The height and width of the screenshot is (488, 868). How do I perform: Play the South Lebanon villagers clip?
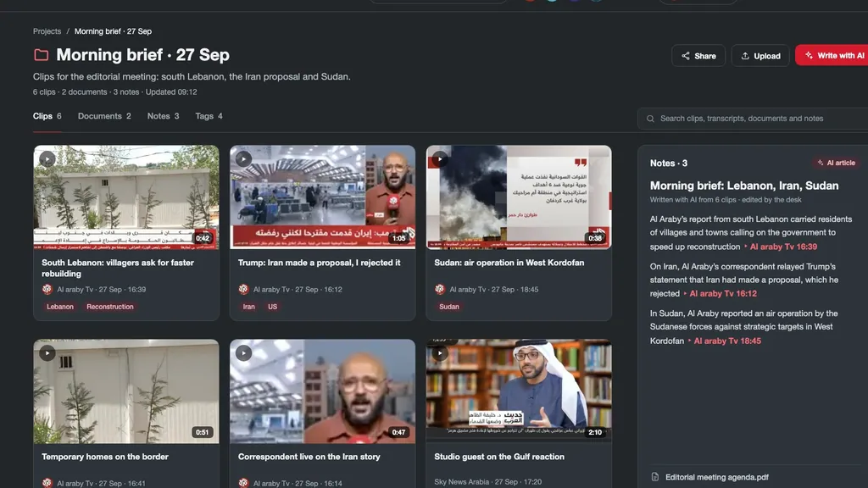pyautogui.click(x=47, y=159)
